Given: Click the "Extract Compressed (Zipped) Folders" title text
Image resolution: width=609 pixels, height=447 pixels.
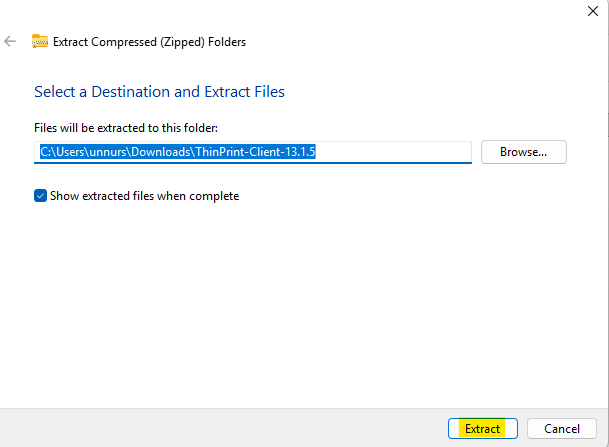Looking at the screenshot, I should (x=149, y=42).
